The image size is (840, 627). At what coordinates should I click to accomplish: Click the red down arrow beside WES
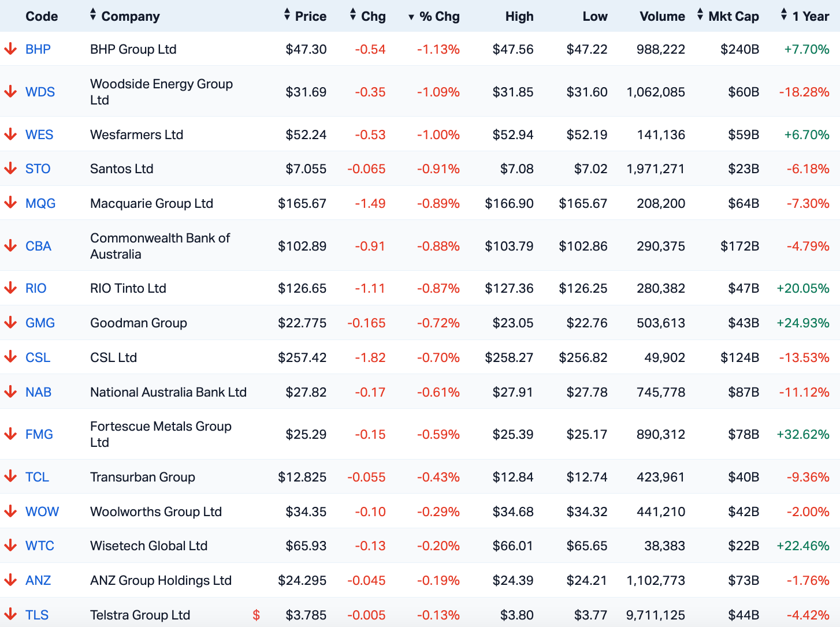click(10, 134)
